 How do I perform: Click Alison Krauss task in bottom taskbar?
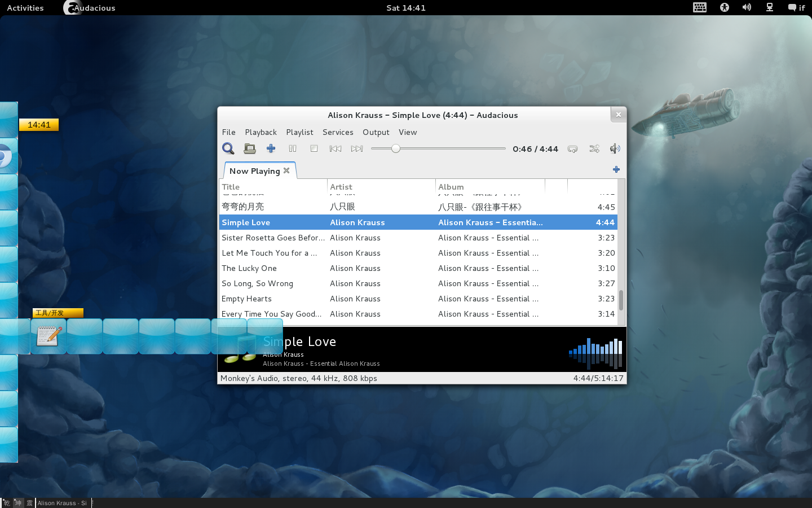pyautogui.click(x=63, y=503)
